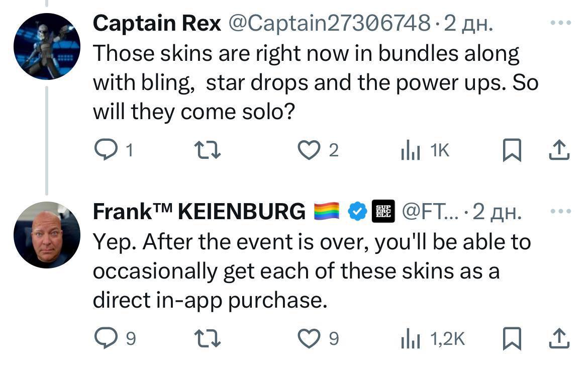The height and width of the screenshot is (370, 588).
Task: Open more options for Frank Keienburg's reply
Action: pos(560,211)
